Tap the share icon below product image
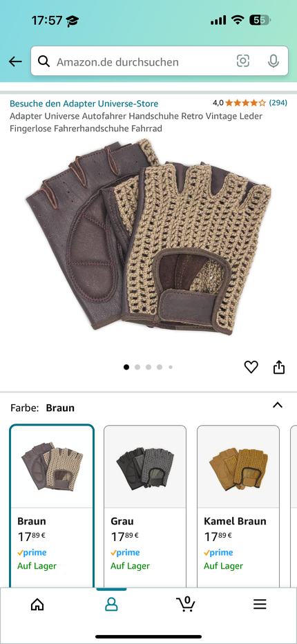 [x=279, y=367]
